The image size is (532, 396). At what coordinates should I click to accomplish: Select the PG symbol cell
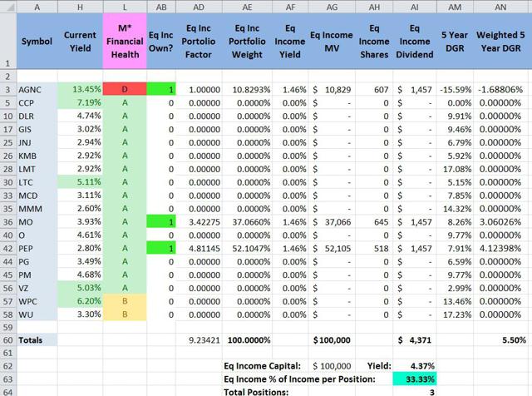[x=37, y=262]
